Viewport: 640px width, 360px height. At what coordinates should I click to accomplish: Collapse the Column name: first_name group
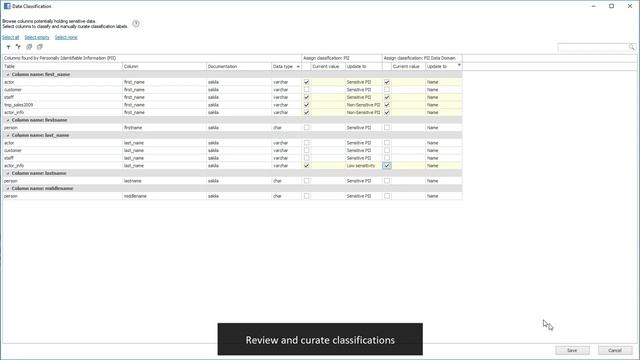[x=8, y=75]
